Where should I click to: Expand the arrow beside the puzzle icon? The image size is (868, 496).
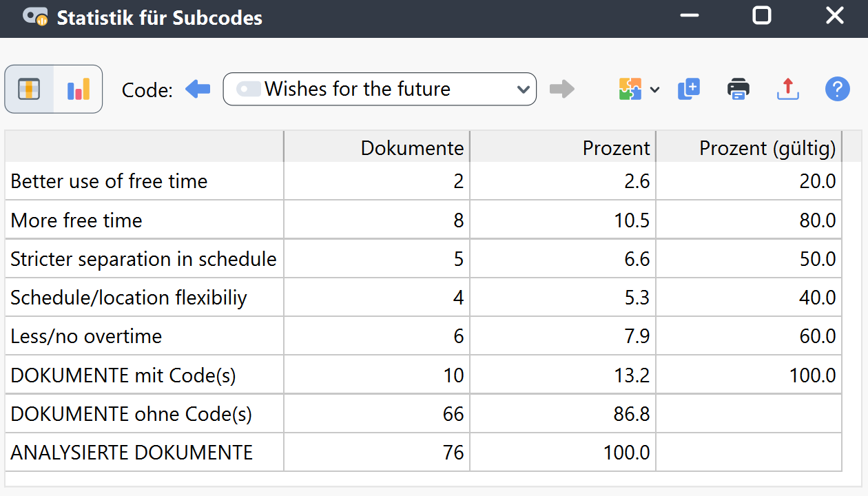pyautogui.click(x=654, y=90)
